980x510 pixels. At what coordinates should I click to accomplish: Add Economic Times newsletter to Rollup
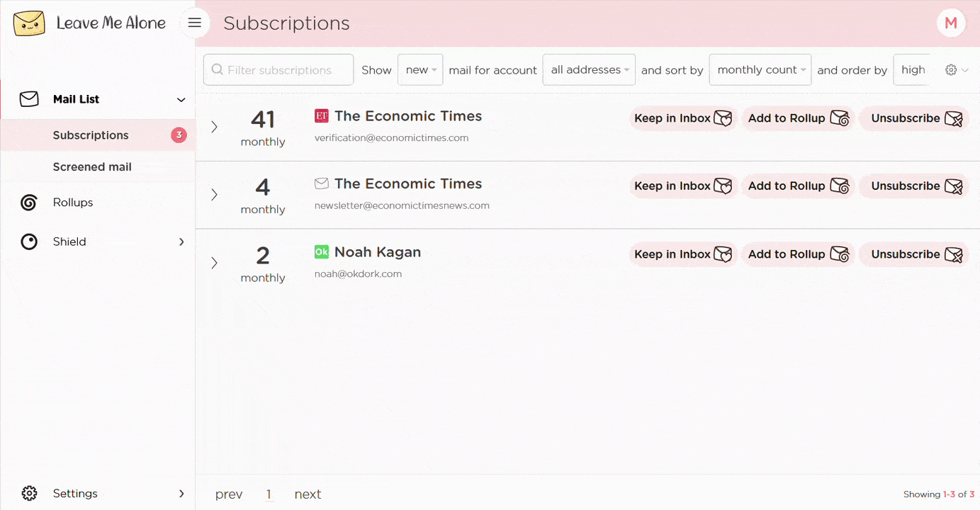point(797,186)
